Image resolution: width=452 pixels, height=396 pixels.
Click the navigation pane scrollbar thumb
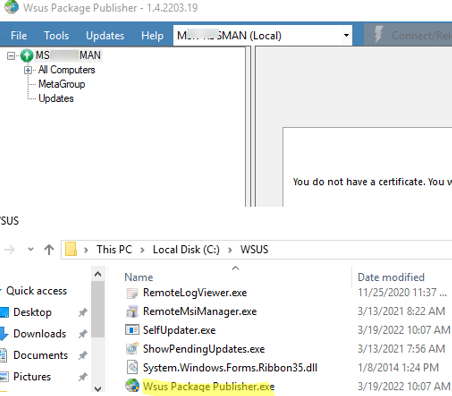98,309
